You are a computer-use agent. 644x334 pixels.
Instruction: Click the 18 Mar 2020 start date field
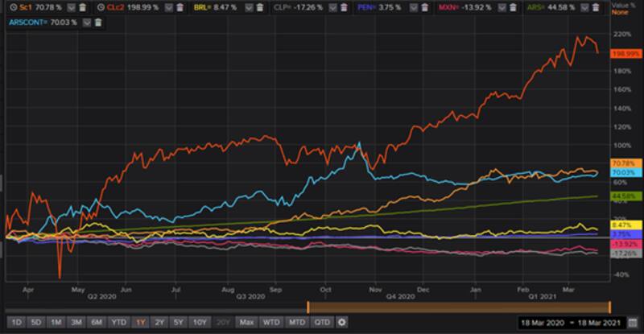(545, 323)
